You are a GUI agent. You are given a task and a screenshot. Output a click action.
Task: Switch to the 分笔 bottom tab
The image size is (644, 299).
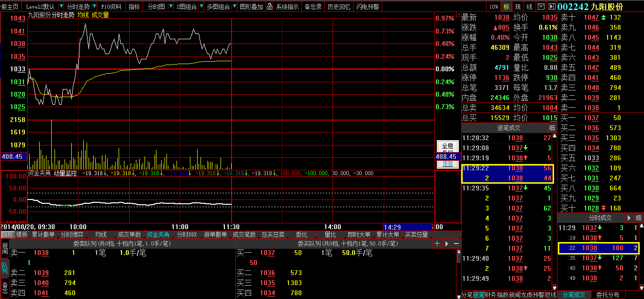(x=467, y=295)
